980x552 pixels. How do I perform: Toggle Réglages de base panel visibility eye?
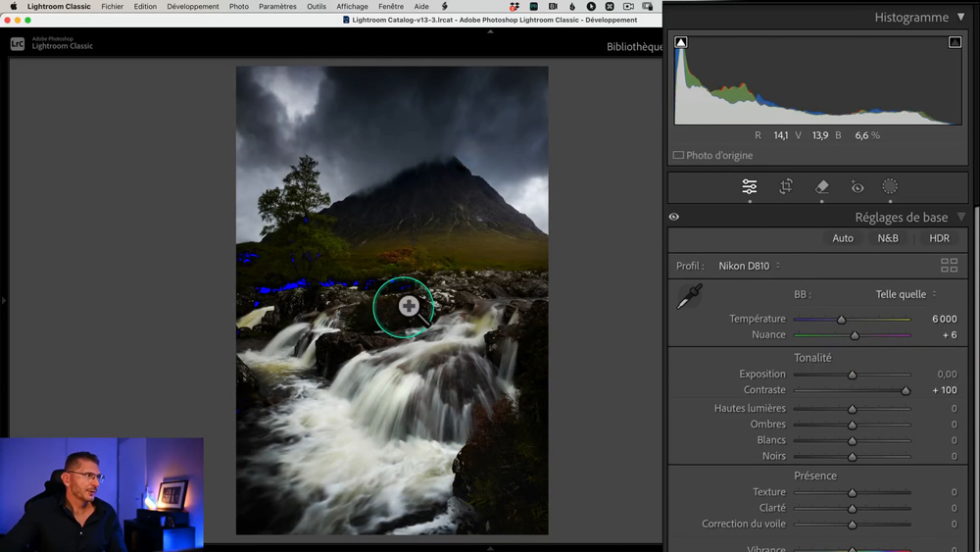[674, 218]
